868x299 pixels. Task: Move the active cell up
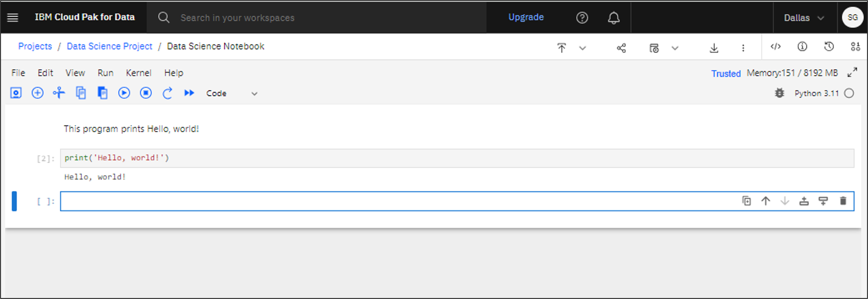(766, 201)
